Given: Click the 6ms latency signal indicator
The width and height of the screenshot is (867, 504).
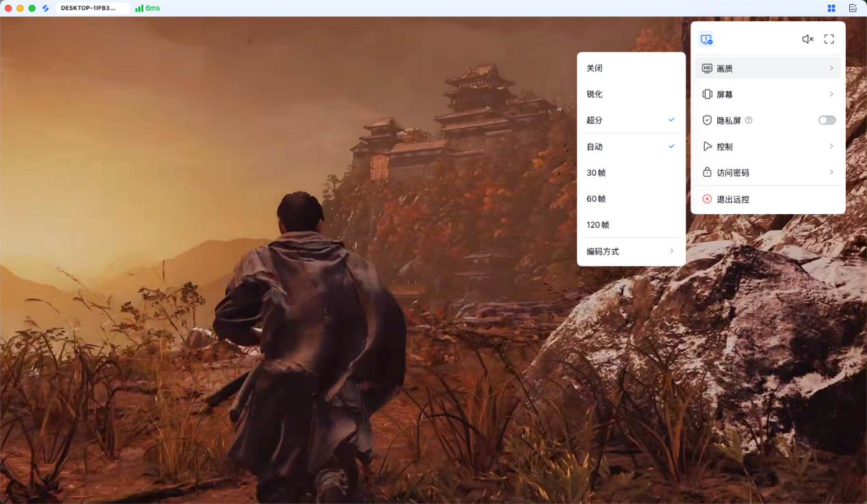Looking at the screenshot, I should pos(147,8).
